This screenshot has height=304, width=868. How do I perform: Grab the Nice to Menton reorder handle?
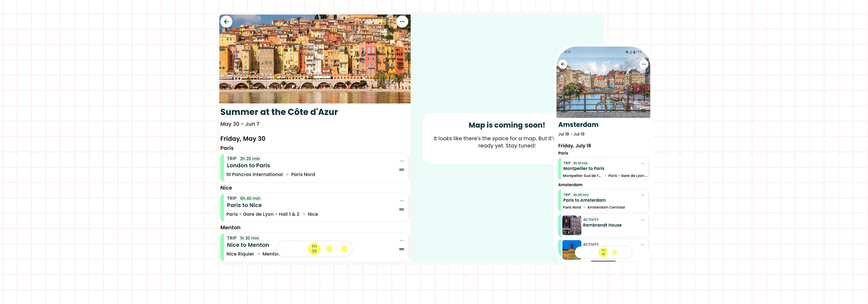pos(401,249)
